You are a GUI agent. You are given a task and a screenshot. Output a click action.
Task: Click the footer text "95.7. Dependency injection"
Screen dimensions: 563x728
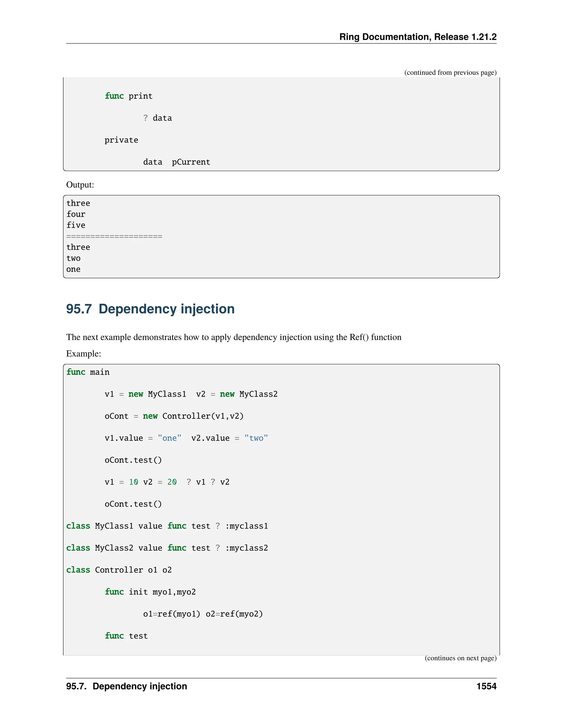126,686
